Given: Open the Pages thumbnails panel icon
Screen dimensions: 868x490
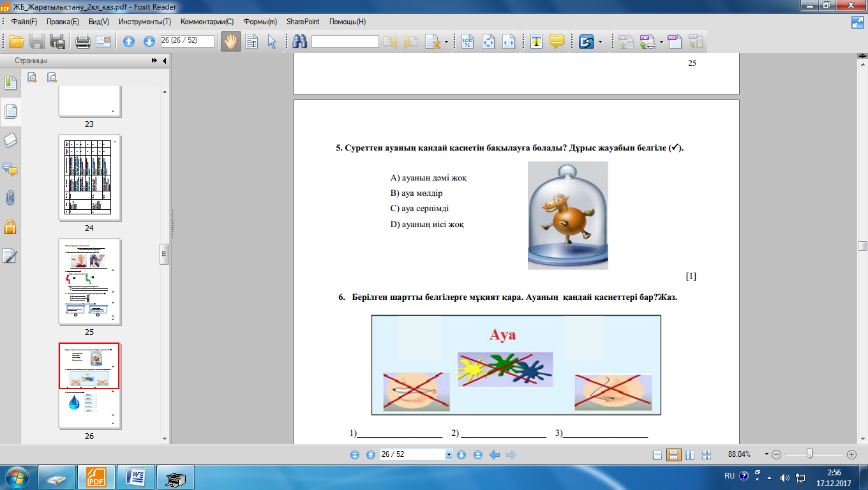Looking at the screenshot, I should pos(10,112).
